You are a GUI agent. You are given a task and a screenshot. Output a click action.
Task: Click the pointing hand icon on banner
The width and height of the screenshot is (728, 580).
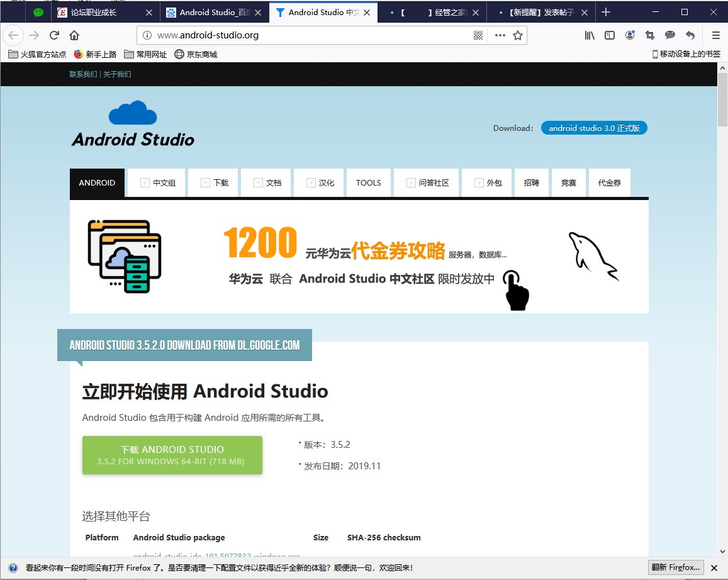tap(517, 291)
